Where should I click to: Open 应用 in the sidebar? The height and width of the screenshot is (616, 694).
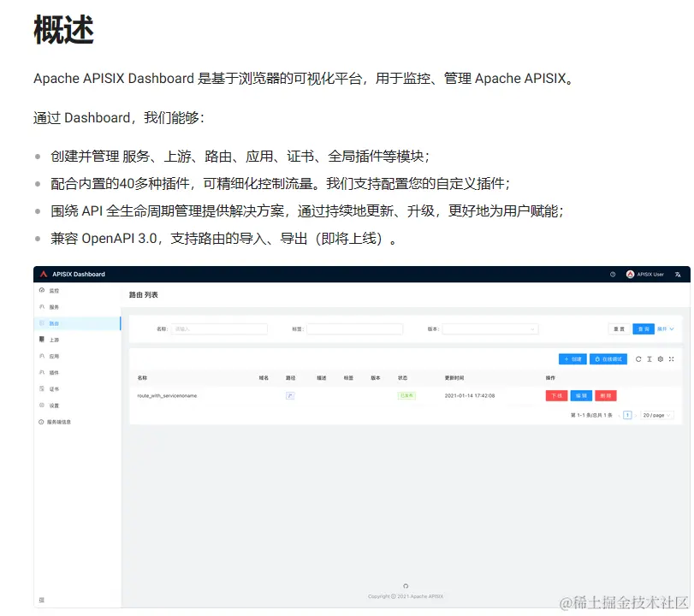coord(77,356)
